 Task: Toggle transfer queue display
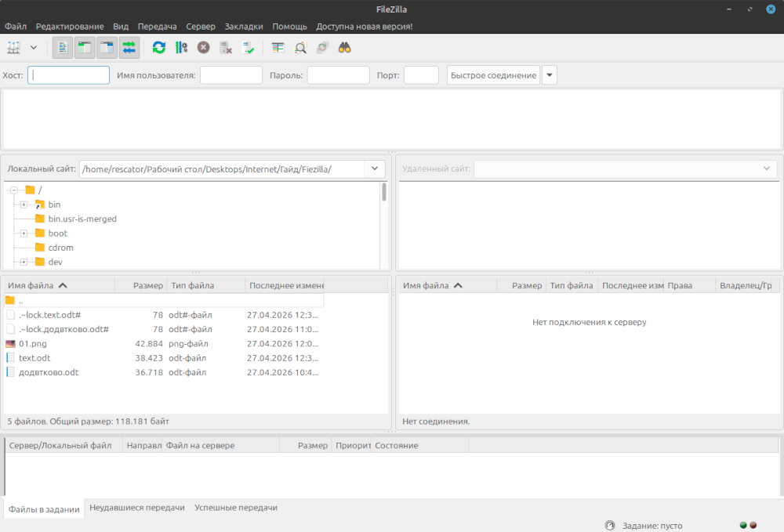[129, 48]
